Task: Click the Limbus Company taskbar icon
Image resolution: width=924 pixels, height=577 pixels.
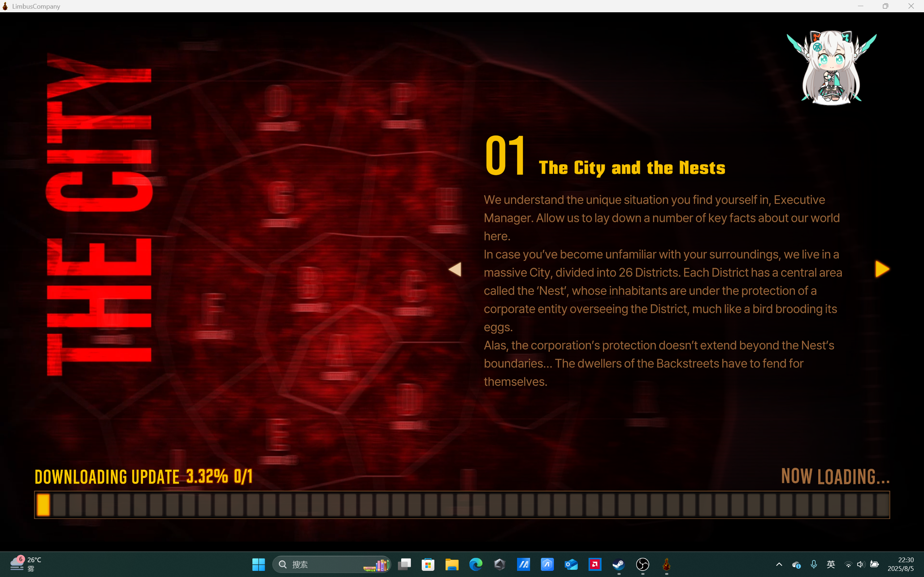Action: pyautogui.click(x=667, y=564)
